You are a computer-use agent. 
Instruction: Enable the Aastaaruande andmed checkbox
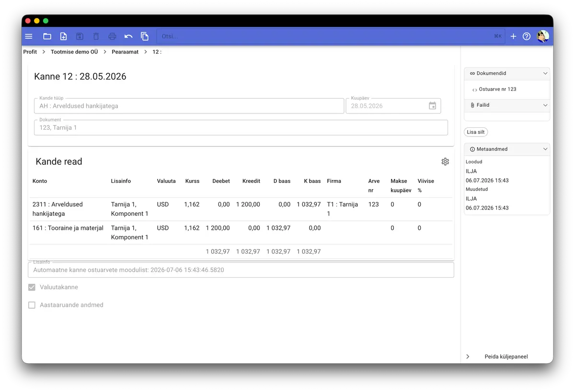coord(32,305)
